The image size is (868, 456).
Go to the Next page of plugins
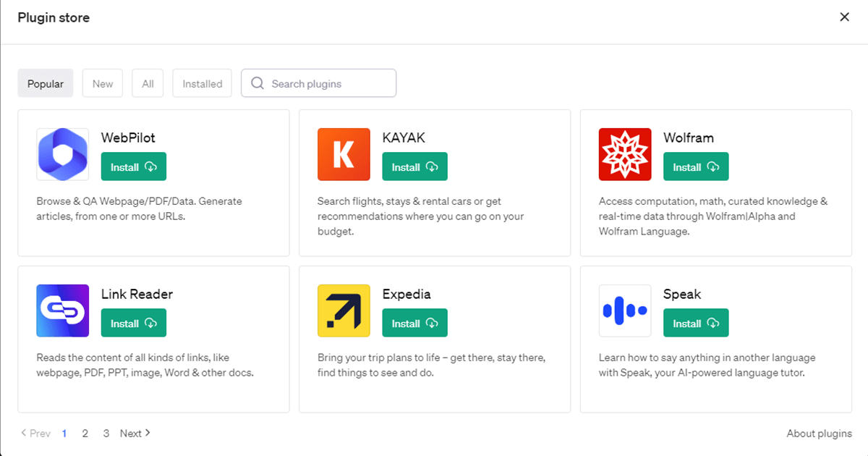[x=135, y=434]
